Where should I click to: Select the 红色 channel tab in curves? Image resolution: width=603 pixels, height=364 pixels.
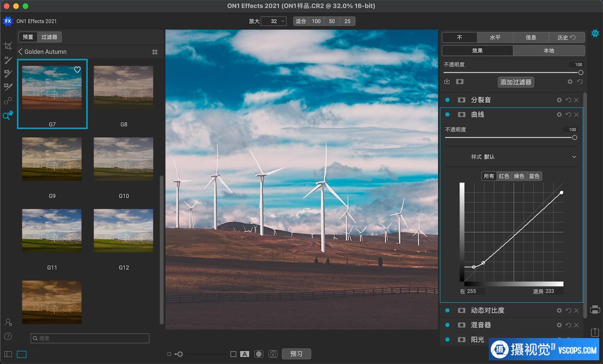click(504, 176)
